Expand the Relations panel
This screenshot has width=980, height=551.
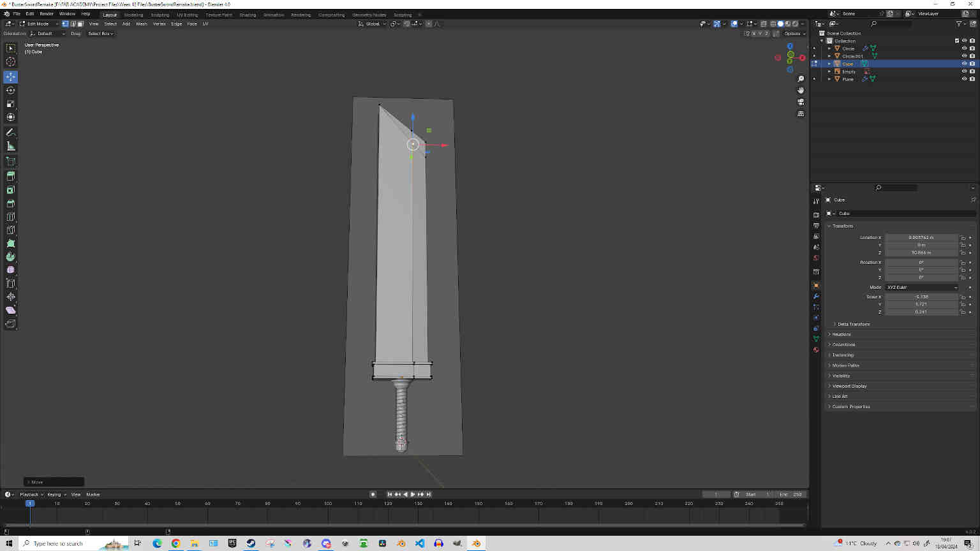coord(841,334)
